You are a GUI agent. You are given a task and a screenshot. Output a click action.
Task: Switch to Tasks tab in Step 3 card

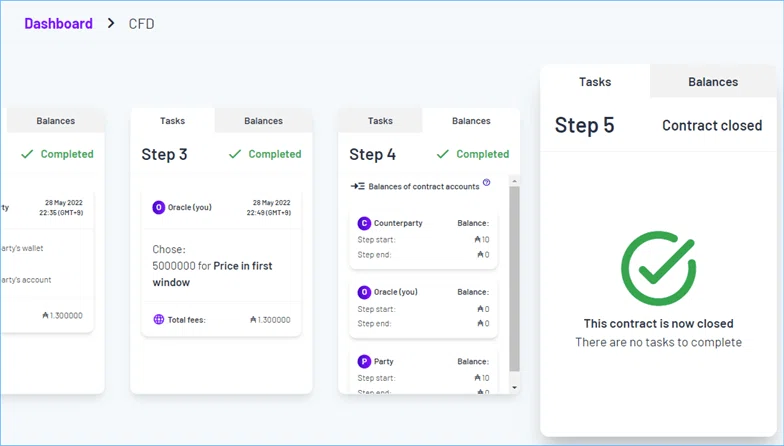coord(172,120)
